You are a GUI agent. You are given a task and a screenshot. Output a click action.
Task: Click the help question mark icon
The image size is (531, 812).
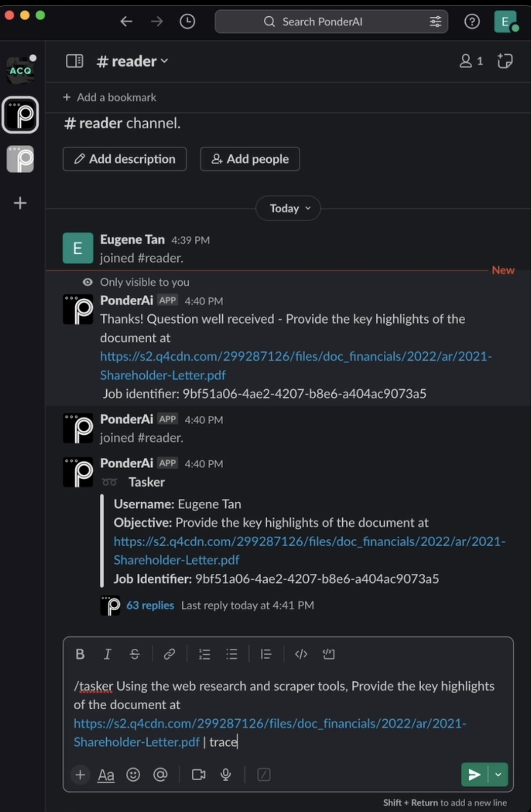coord(472,21)
